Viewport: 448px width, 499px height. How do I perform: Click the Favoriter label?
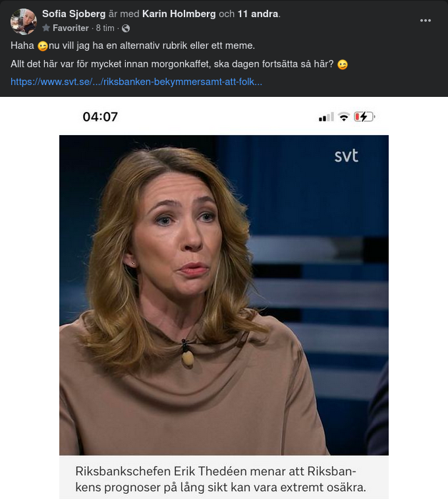(x=70, y=28)
